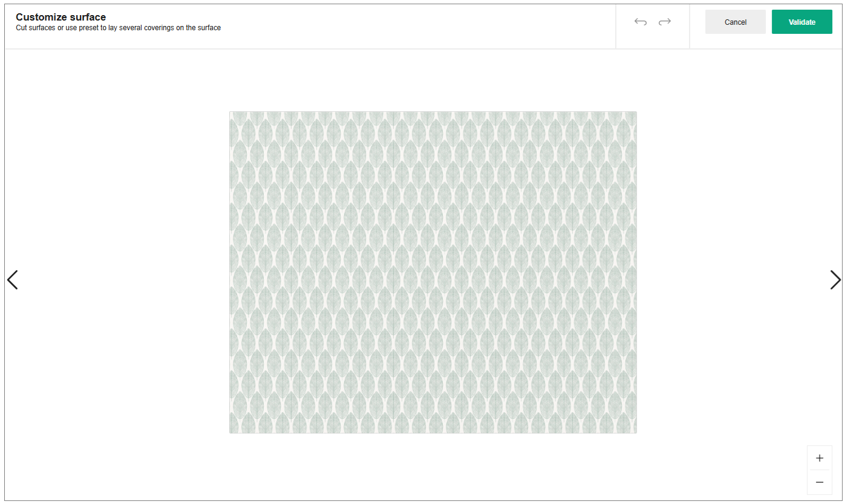Image resolution: width=845 pixels, height=504 pixels.
Task: Select the leaf-pattern wallpaper covering
Action: click(433, 271)
